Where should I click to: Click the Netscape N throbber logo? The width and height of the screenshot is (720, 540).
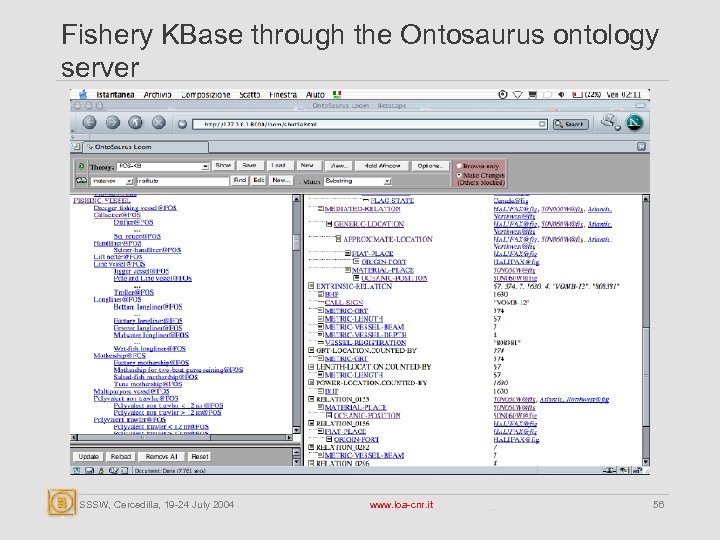click(x=635, y=123)
